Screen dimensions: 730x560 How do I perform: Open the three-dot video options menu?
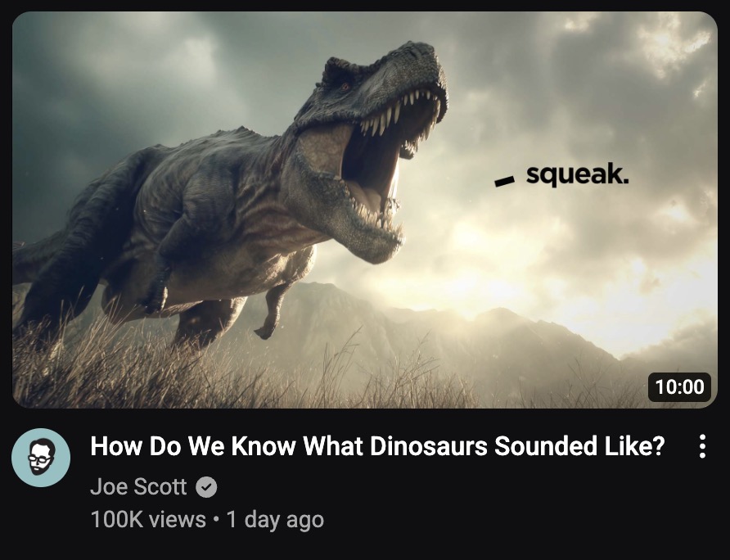pos(701,447)
